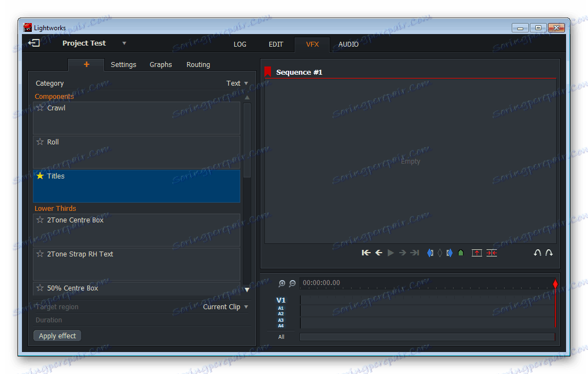
Task: Select the 2Tone Centre Box effect
Action: point(137,230)
